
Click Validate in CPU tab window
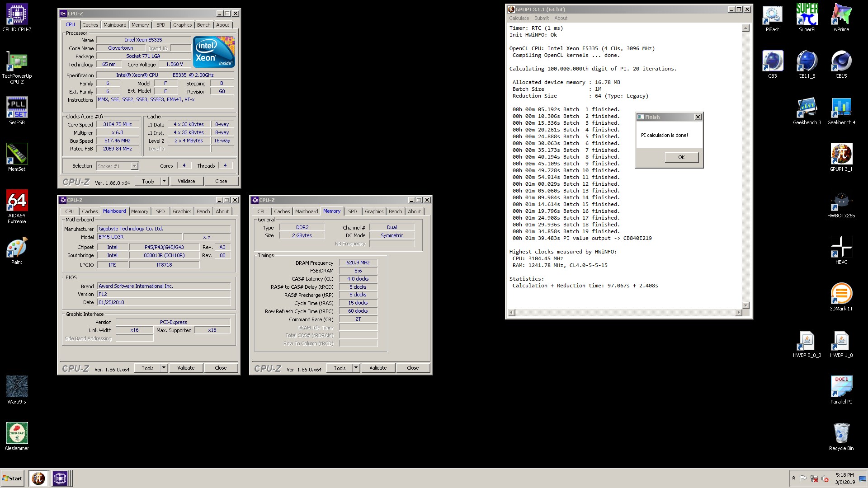(x=186, y=181)
